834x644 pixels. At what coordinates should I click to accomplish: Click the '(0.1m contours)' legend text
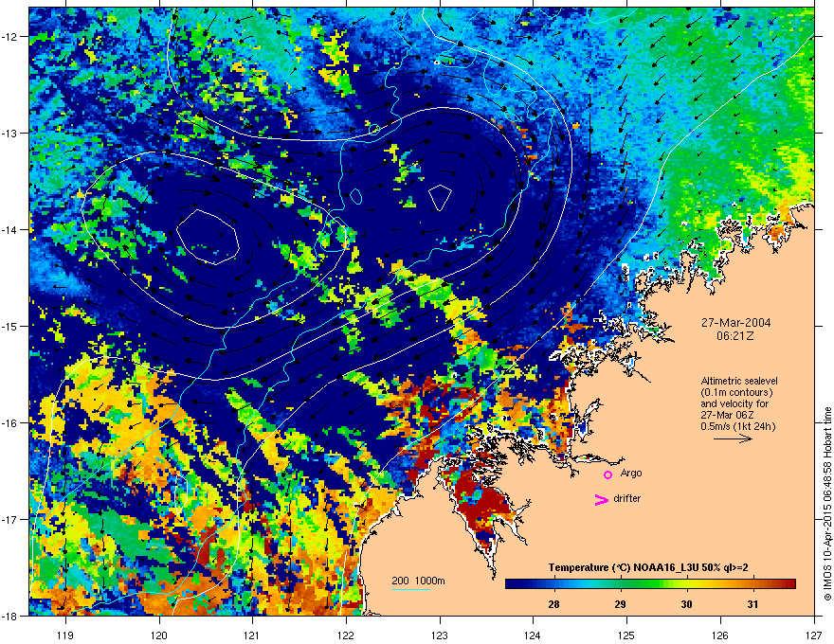[736, 393]
